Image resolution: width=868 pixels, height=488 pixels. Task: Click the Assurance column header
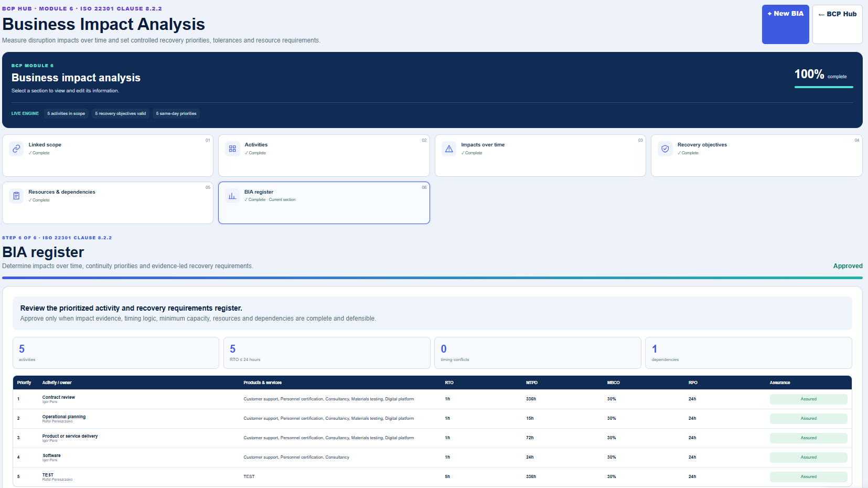click(780, 383)
